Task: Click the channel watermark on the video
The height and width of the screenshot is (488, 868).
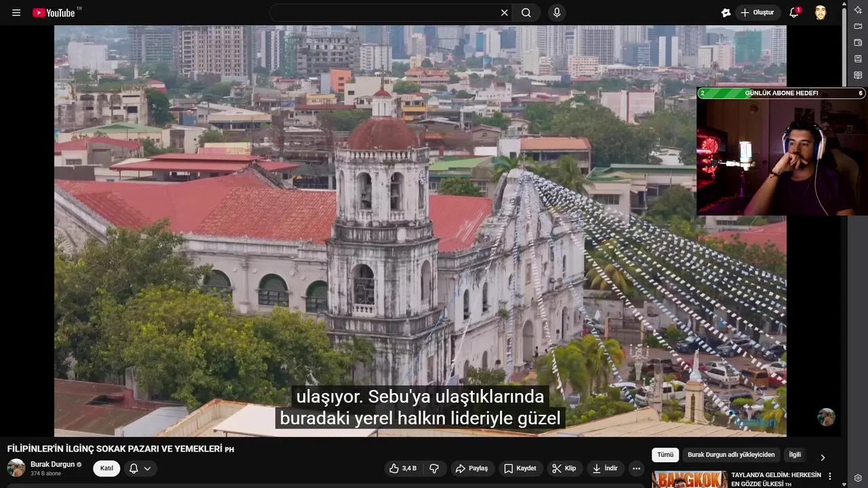Action: (826, 417)
